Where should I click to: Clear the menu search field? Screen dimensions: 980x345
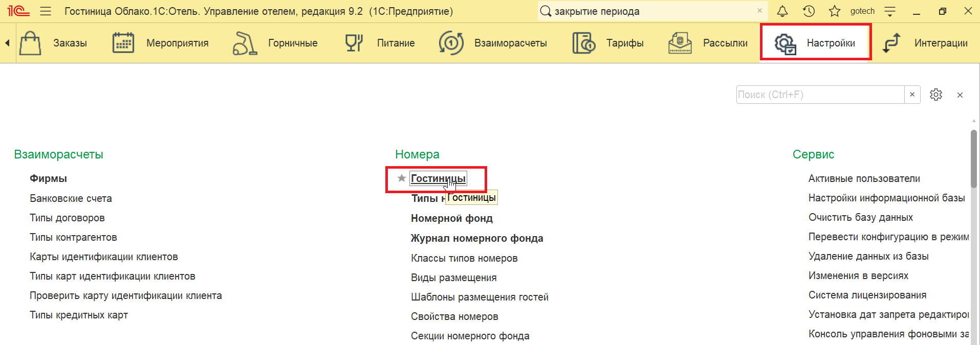pos(912,95)
